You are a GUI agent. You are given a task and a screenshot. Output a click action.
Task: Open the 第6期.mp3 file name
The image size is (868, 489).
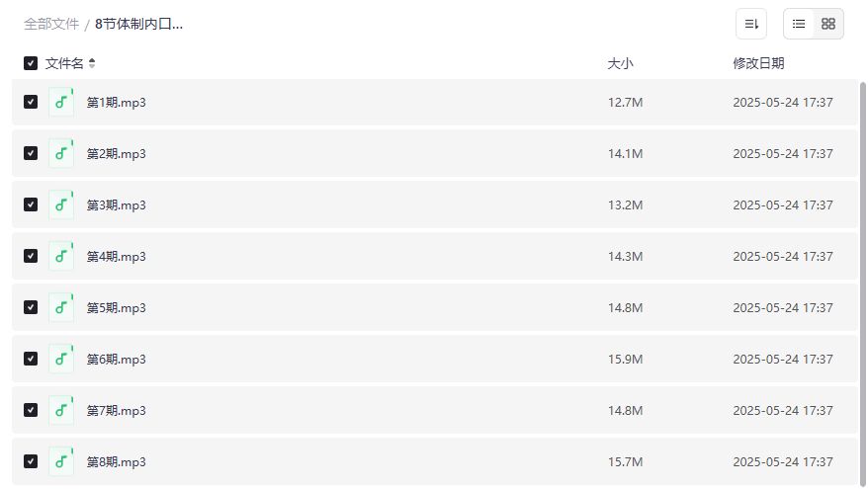pyautogui.click(x=117, y=360)
